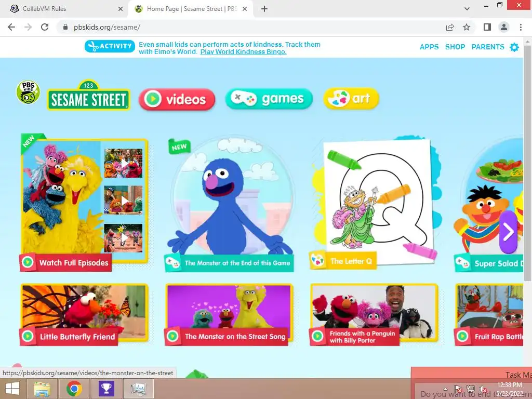
Task: Open the SHOP link
Action: click(x=455, y=47)
